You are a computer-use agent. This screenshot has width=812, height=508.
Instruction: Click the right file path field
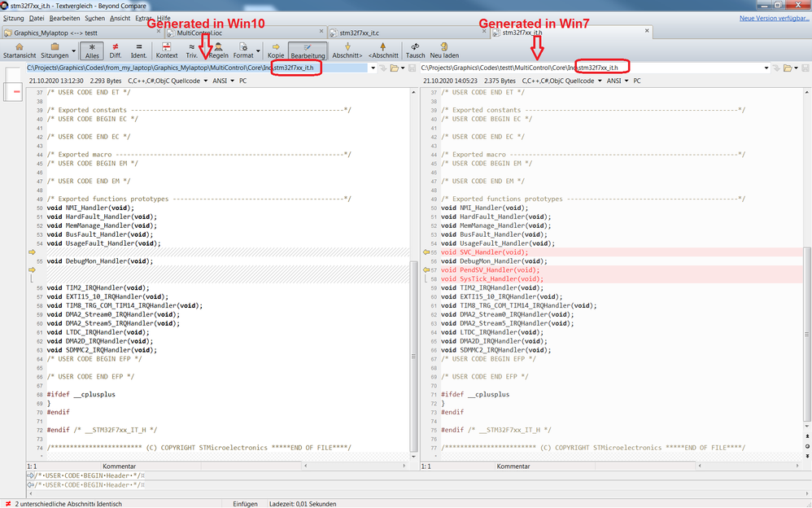[x=592, y=68]
